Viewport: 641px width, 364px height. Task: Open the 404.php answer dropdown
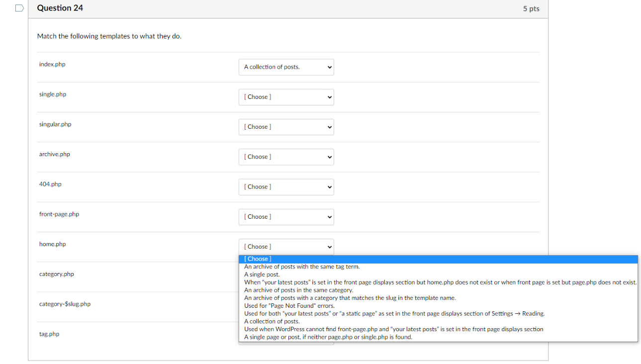[286, 187]
